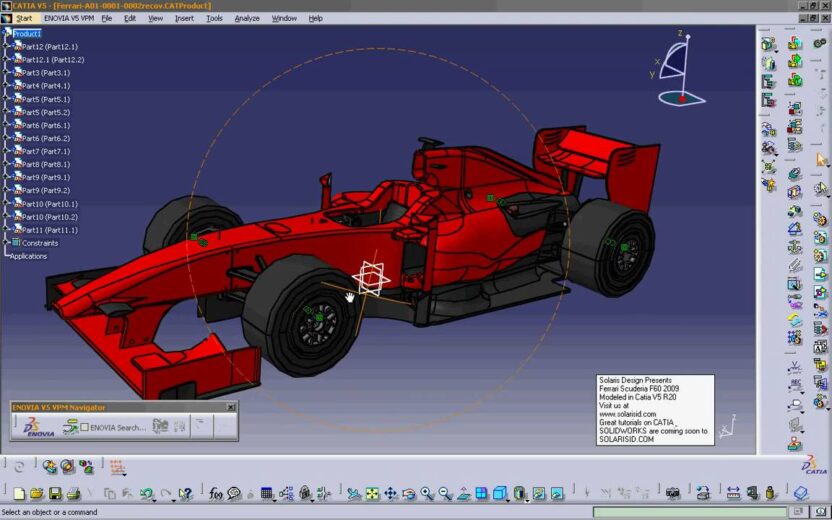The height and width of the screenshot is (520, 832).
Task: Click the Normal View icon
Action: point(463,493)
